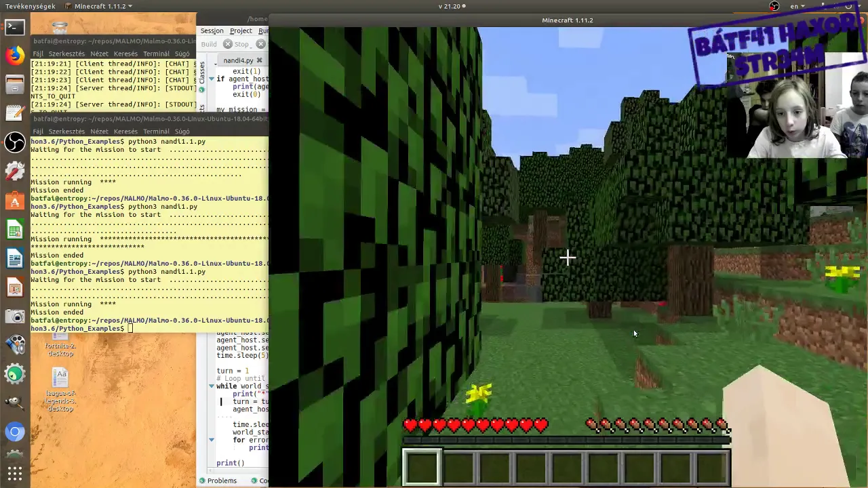
Task: Open Fájl menu in upper terminal
Action: pyautogui.click(x=38, y=54)
